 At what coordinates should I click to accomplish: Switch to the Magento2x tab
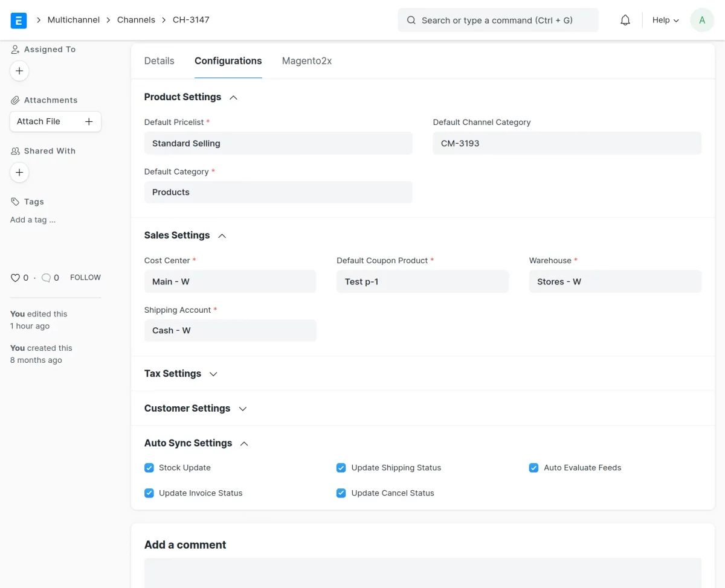click(306, 60)
